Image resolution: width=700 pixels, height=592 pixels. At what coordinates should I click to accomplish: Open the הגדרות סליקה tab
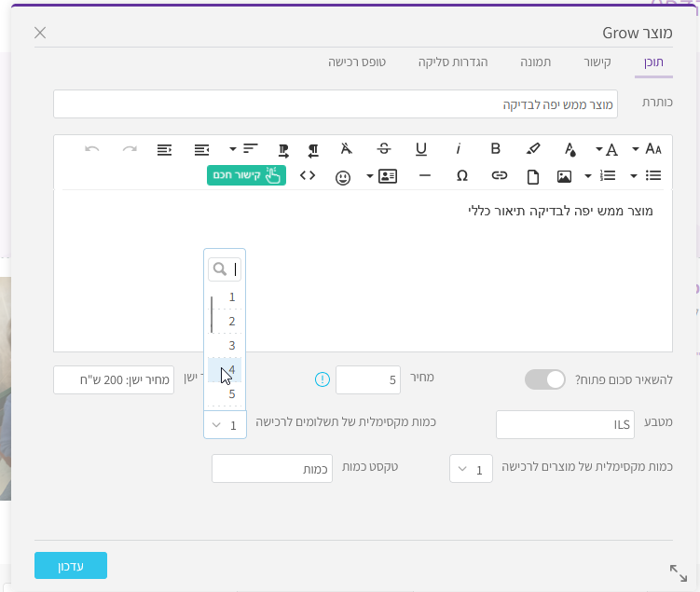coord(453,62)
